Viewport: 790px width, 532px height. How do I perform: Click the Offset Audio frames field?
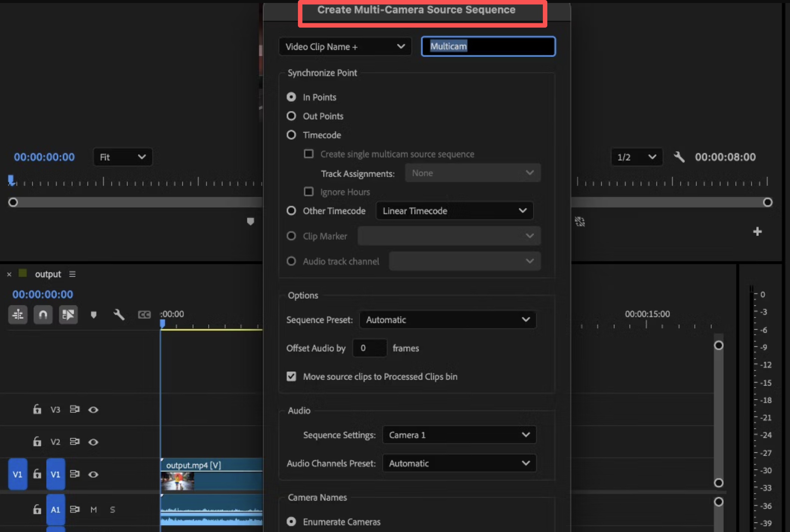click(370, 348)
